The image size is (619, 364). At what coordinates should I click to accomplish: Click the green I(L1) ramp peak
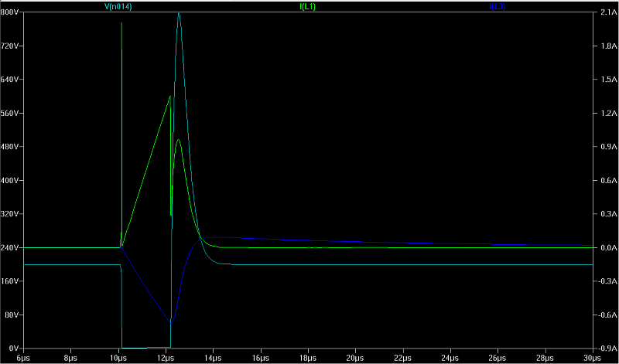[x=169, y=97]
